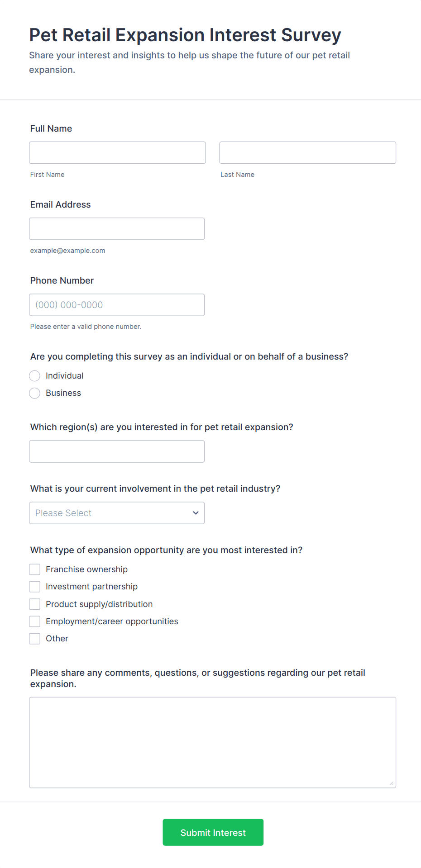Choose the Business radio option
421x868 pixels.
(35, 393)
